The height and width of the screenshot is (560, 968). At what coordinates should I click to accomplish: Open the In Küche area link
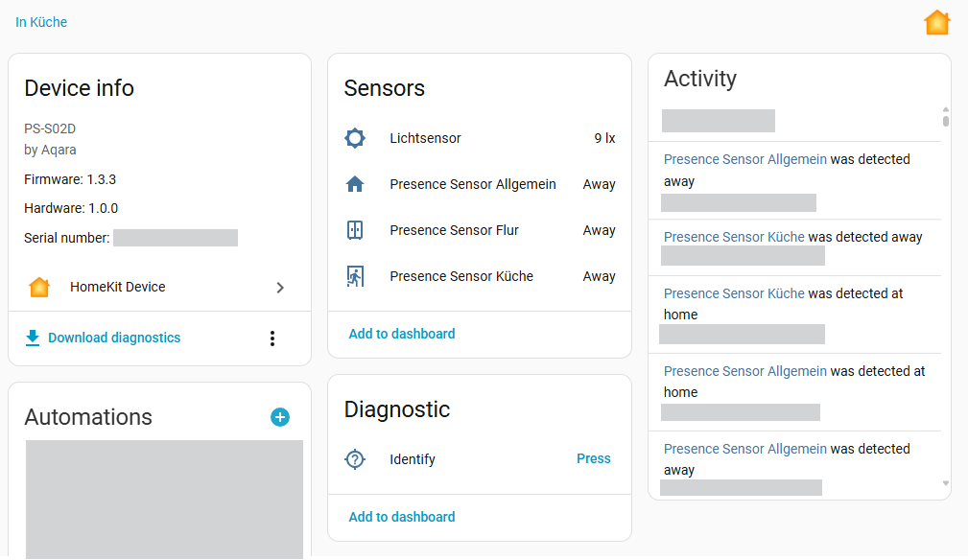pyautogui.click(x=41, y=22)
